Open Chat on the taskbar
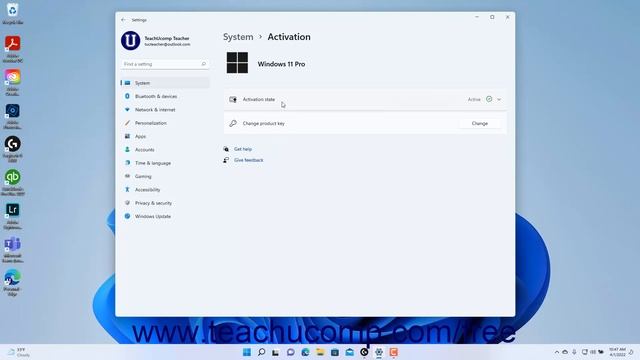 pyautogui.click(x=291, y=352)
